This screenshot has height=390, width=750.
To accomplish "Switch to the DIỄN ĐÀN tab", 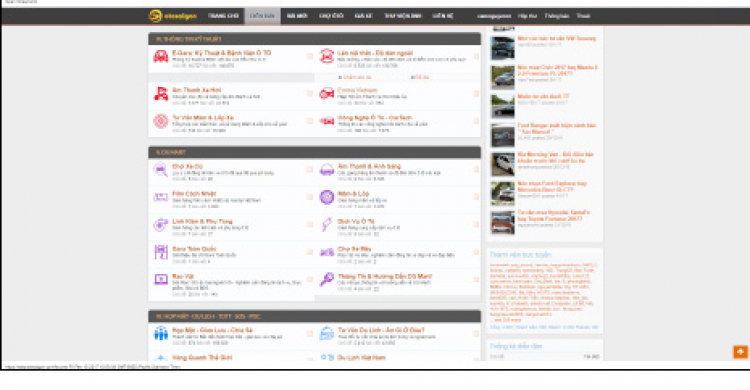I will point(263,16).
